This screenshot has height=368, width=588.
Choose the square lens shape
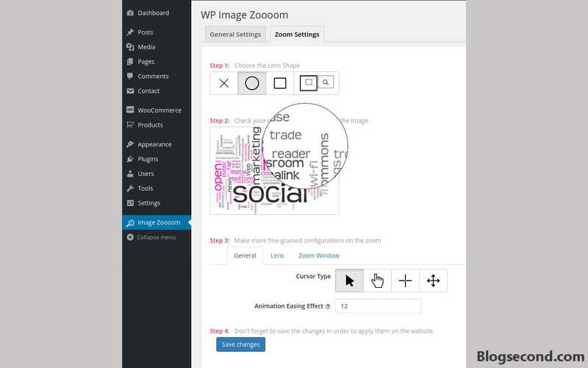tap(280, 83)
